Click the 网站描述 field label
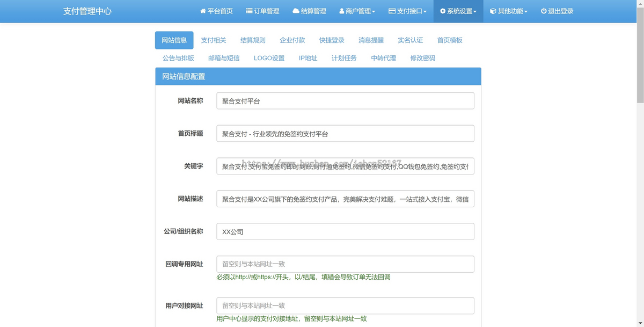Image resolution: width=644 pixels, height=327 pixels. [x=191, y=199]
